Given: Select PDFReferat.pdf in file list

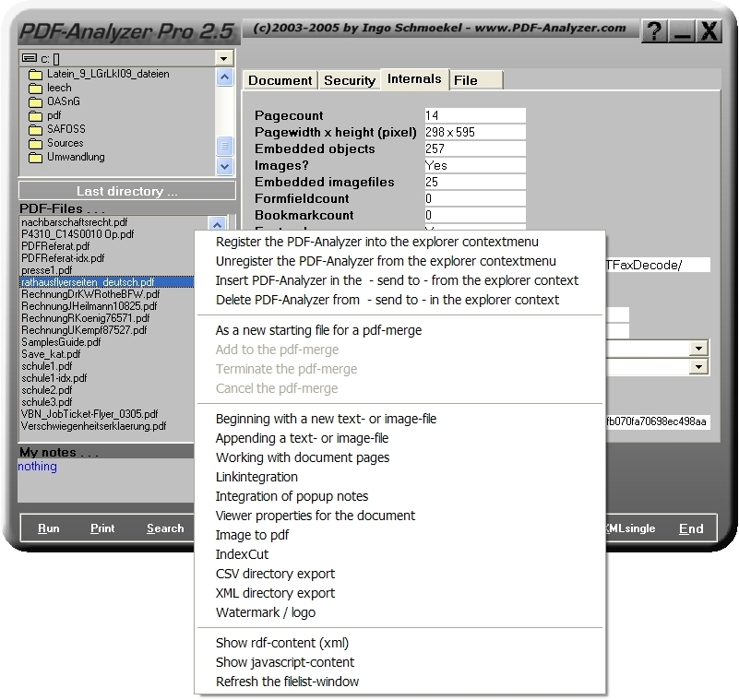Looking at the screenshot, I should click(x=55, y=246).
